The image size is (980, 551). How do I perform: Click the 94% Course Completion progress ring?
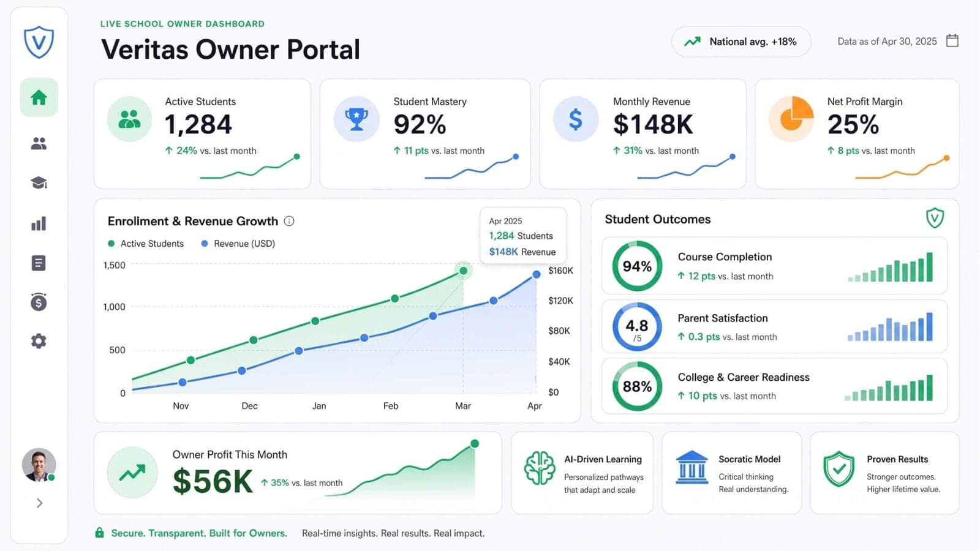coord(637,266)
